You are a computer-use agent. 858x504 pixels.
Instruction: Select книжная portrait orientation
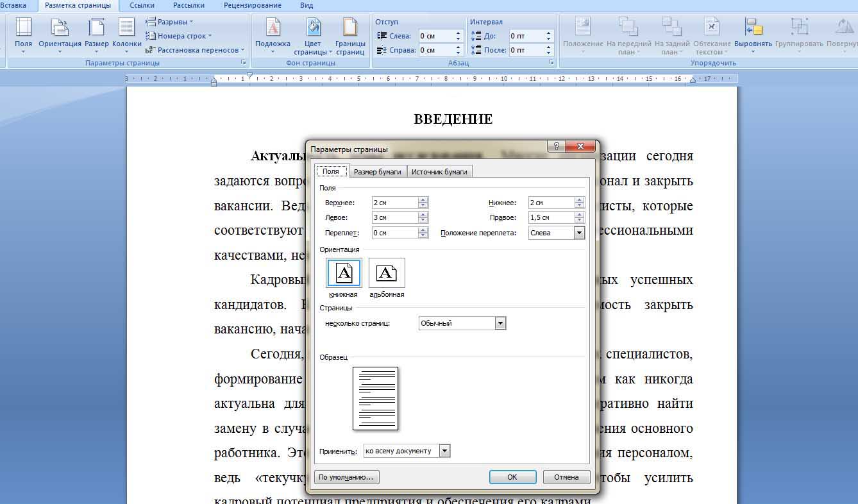point(344,273)
